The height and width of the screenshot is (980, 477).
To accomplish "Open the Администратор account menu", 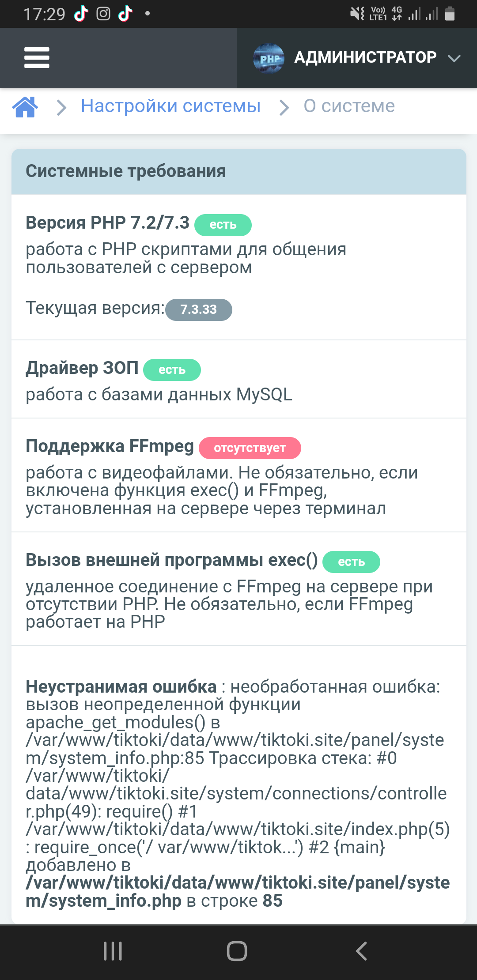I will 365,58.
